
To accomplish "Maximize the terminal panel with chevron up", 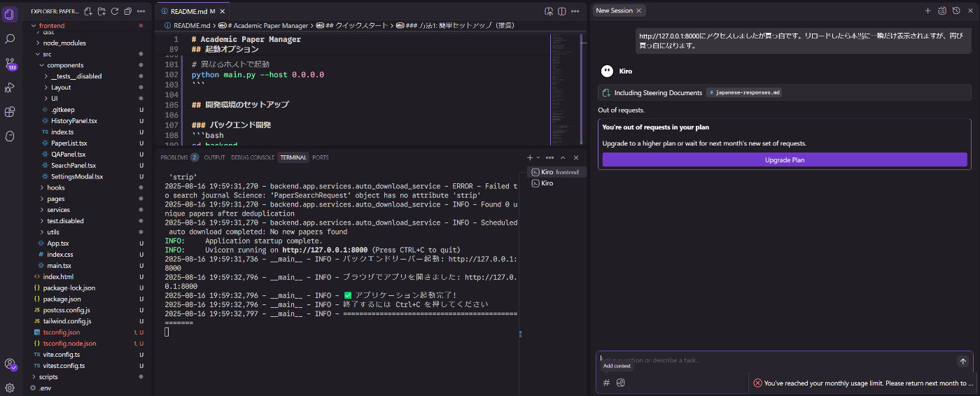I will [563, 157].
